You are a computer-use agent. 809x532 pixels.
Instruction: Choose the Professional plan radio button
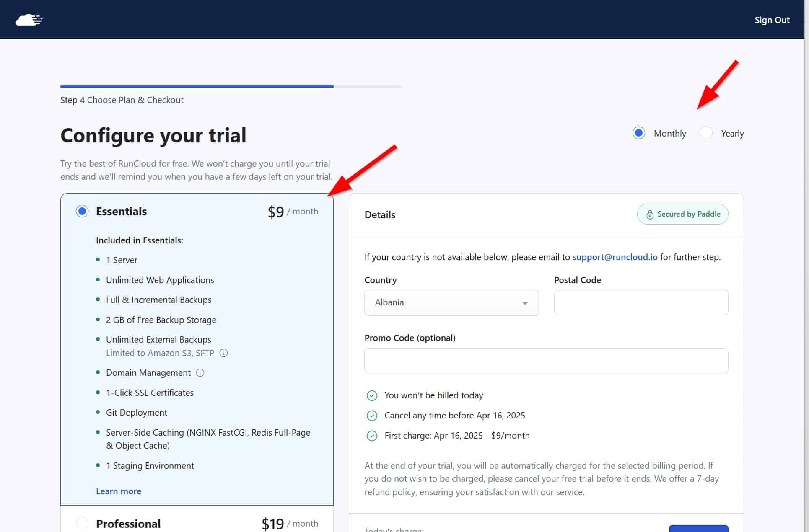pyautogui.click(x=82, y=523)
